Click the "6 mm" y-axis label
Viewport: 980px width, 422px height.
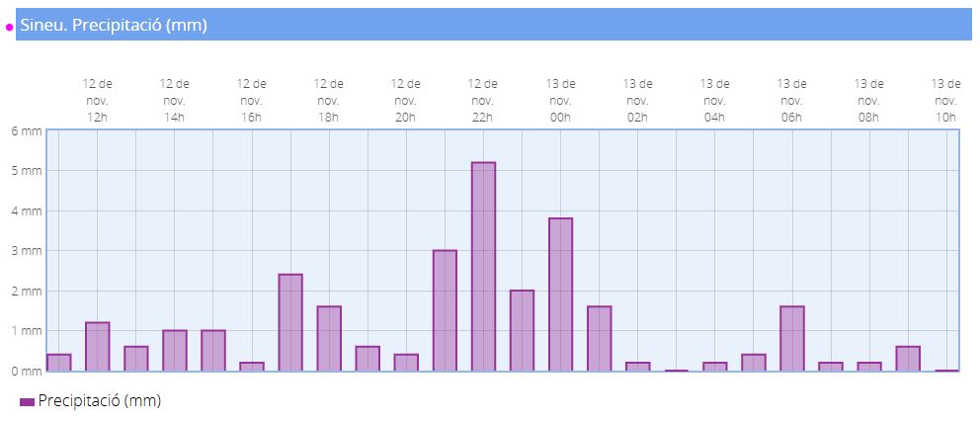27,130
